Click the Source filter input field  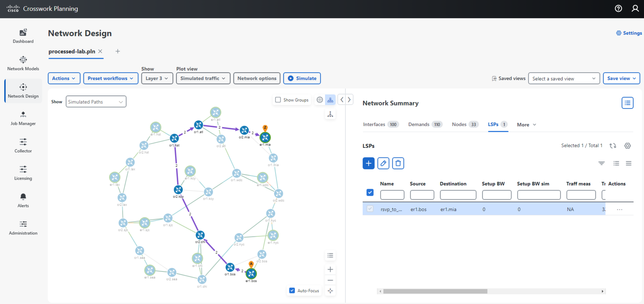422,195
